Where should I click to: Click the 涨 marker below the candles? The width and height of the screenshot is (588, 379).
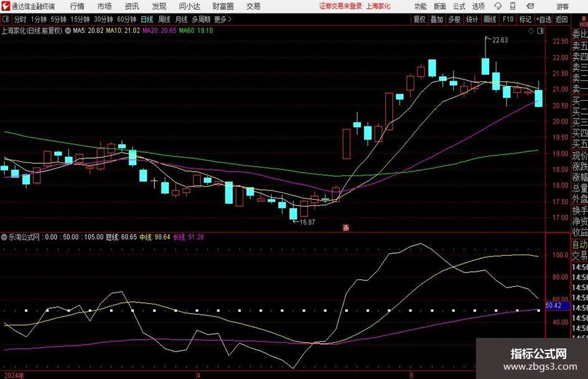pos(346,227)
